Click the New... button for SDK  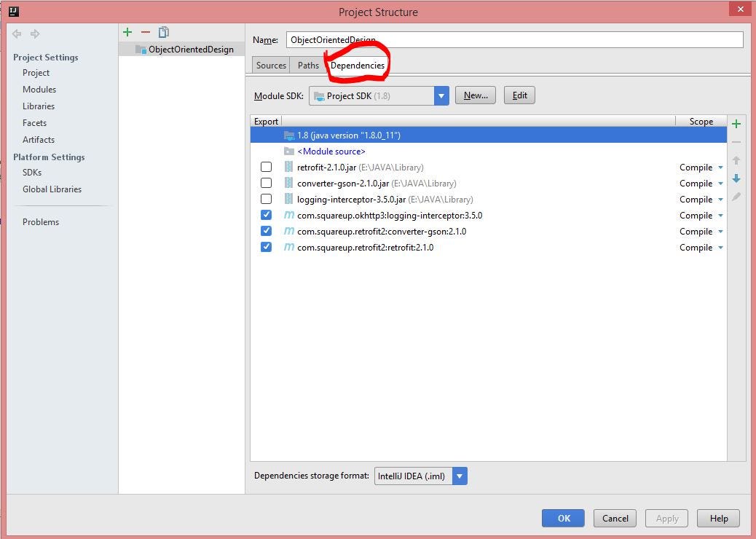475,95
